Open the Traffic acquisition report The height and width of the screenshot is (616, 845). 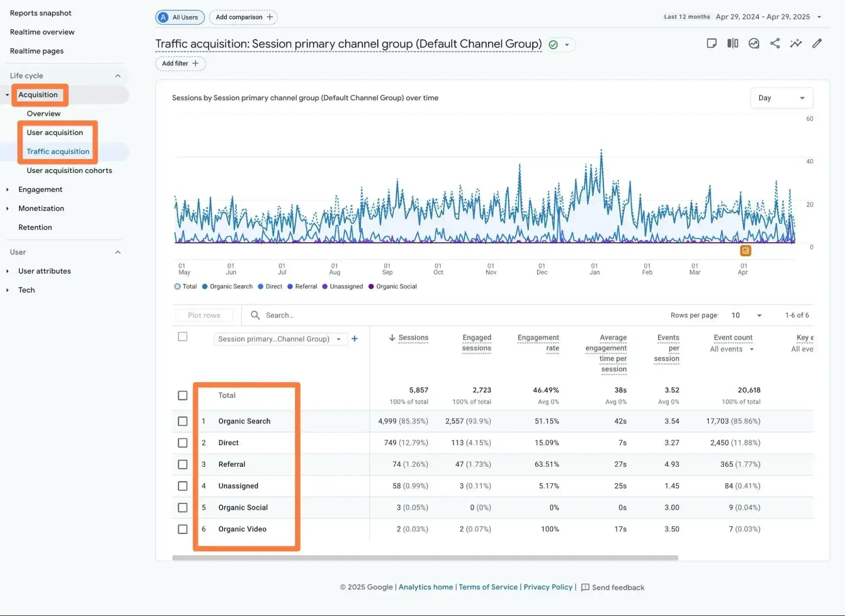coord(57,151)
